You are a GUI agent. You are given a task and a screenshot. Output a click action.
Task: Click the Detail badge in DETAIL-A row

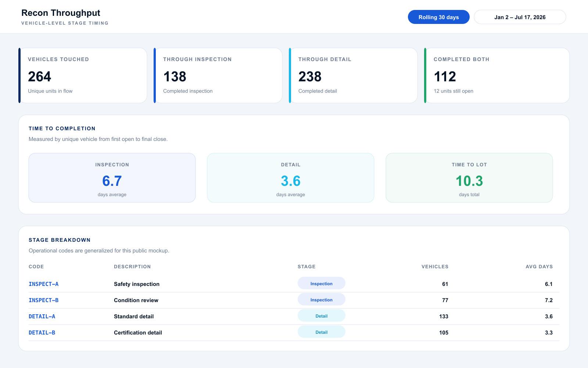(x=322, y=316)
